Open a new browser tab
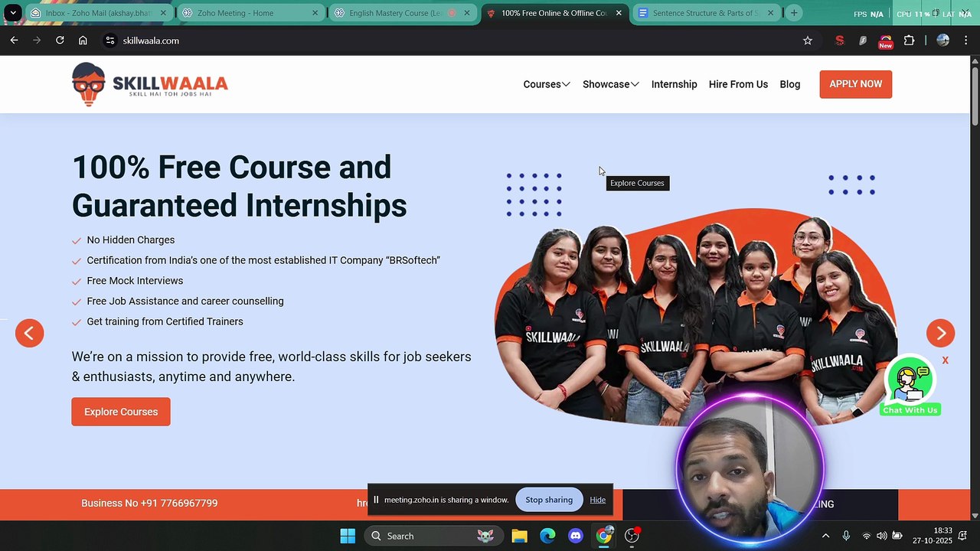980x551 pixels. [794, 13]
